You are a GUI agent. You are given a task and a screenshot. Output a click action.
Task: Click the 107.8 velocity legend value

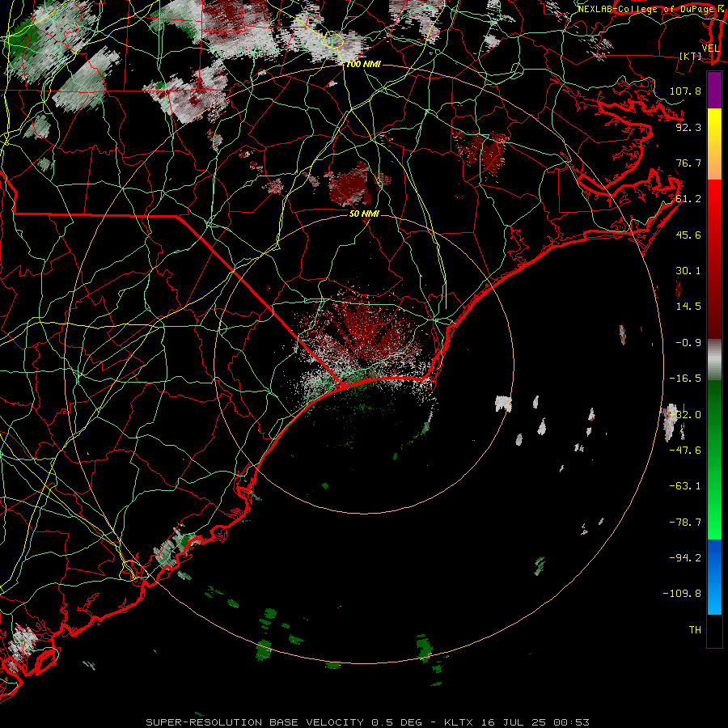pyautogui.click(x=685, y=91)
